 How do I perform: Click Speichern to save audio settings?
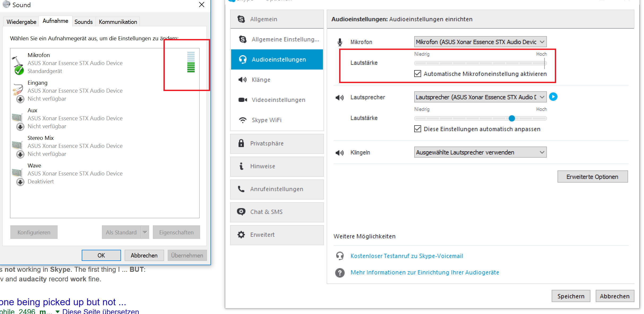570,296
